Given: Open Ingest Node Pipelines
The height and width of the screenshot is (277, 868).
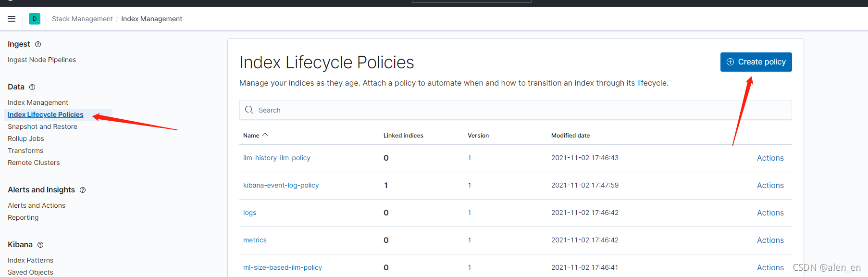Looking at the screenshot, I should (x=42, y=60).
